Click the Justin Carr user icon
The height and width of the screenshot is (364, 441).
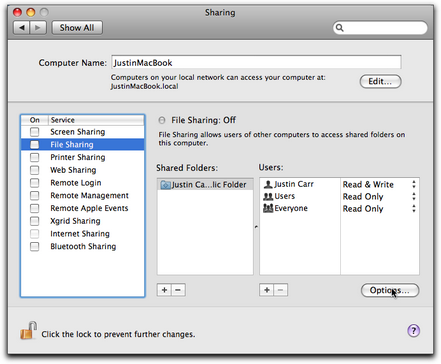point(268,184)
